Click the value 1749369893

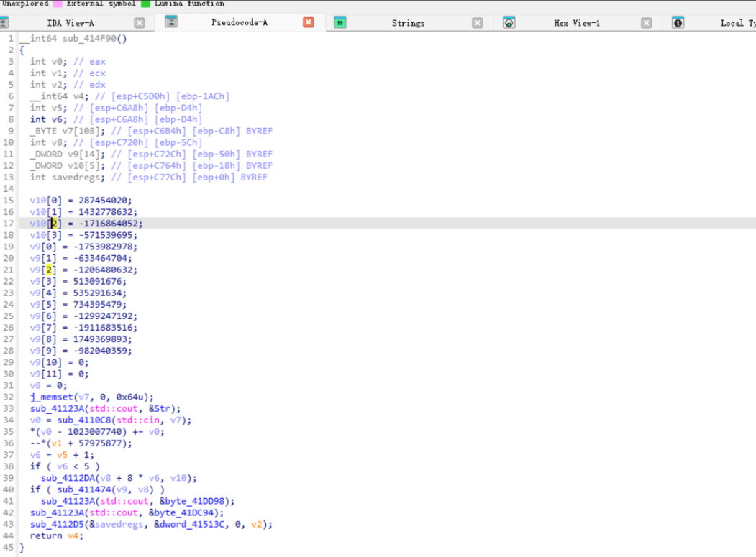pos(100,339)
